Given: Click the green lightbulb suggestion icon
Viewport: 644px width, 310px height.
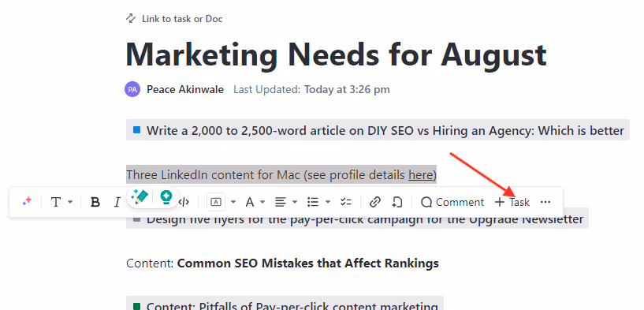Looking at the screenshot, I should pos(166,197).
